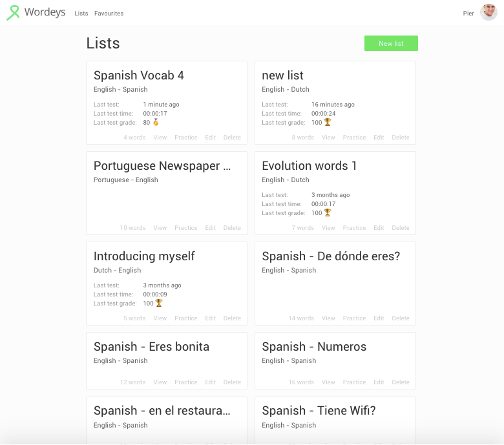504x445 pixels.
Task: Edit the Spanish - Eres bonita list
Action: [210, 382]
